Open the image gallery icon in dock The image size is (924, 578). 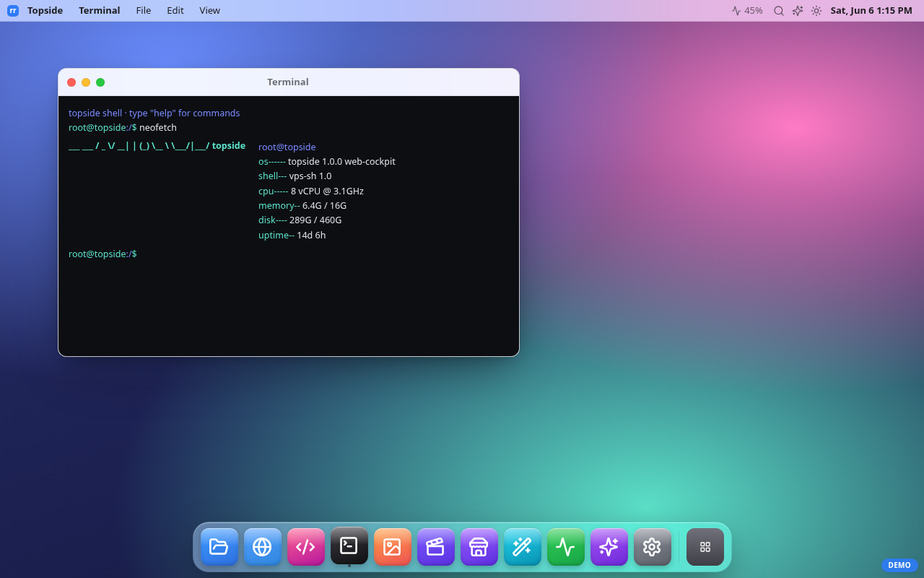(x=393, y=547)
